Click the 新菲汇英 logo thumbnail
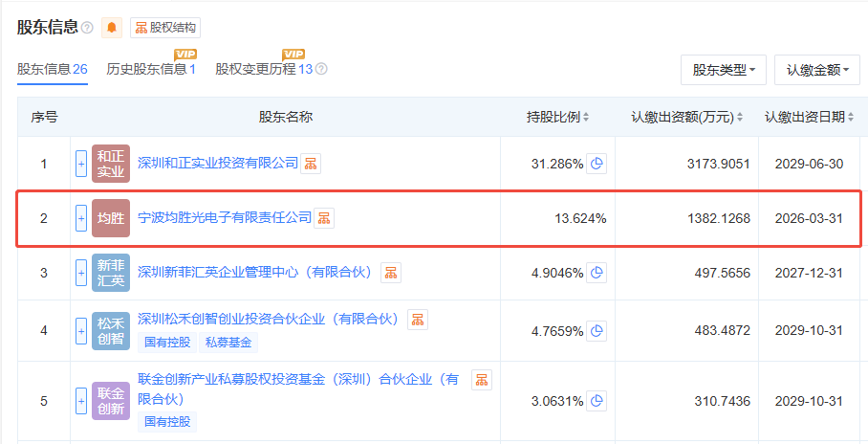 [x=111, y=273]
